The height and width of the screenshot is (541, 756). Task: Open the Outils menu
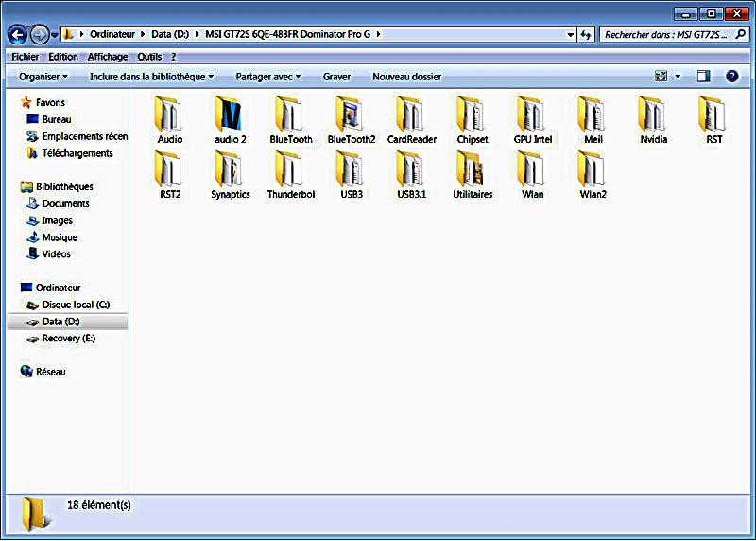click(149, 57)
